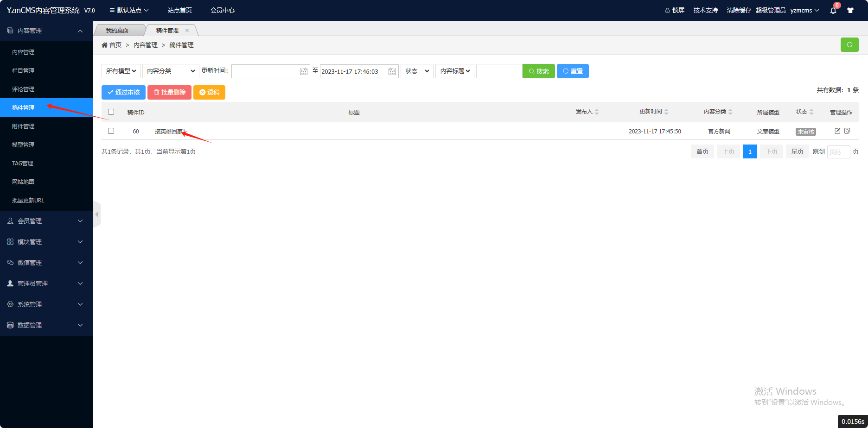Click the 通过审核 button
The height and width of the screenshot is (428, 868).
click(x=123, y=92)
